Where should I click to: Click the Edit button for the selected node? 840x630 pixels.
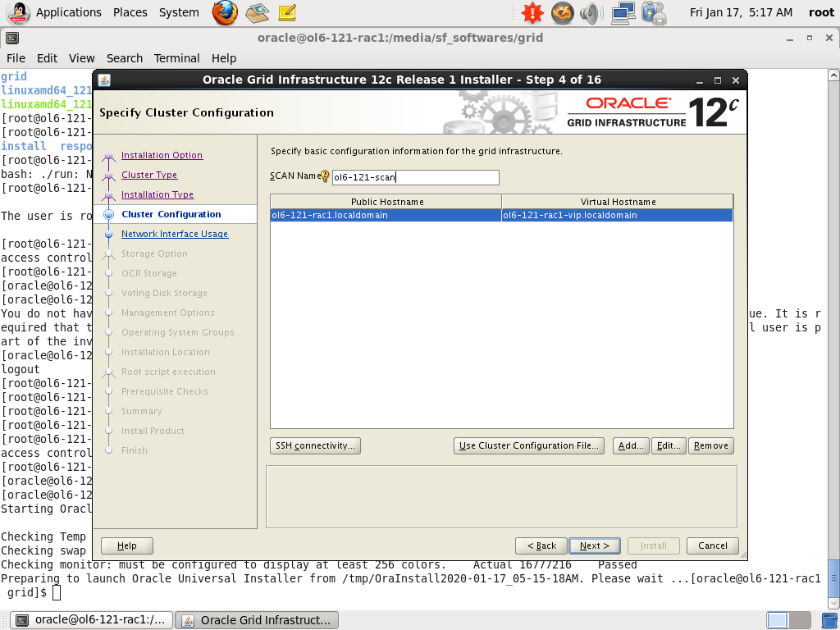[x=669, y=445]
